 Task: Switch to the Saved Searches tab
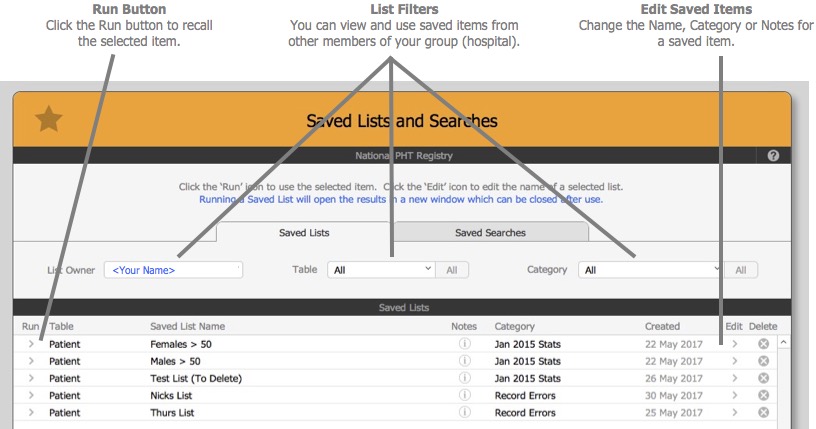pos(490,233)
